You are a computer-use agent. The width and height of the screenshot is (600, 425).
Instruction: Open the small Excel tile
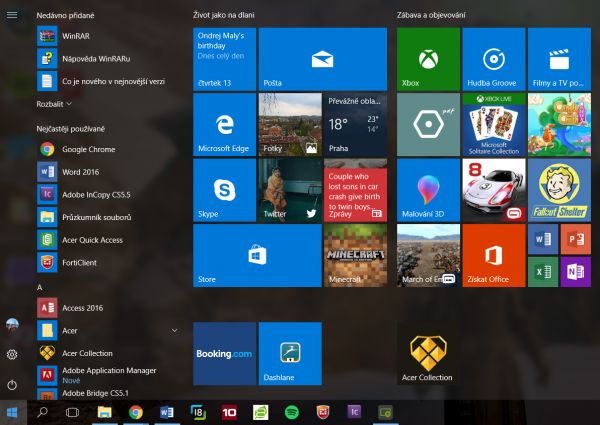point(543,272)
